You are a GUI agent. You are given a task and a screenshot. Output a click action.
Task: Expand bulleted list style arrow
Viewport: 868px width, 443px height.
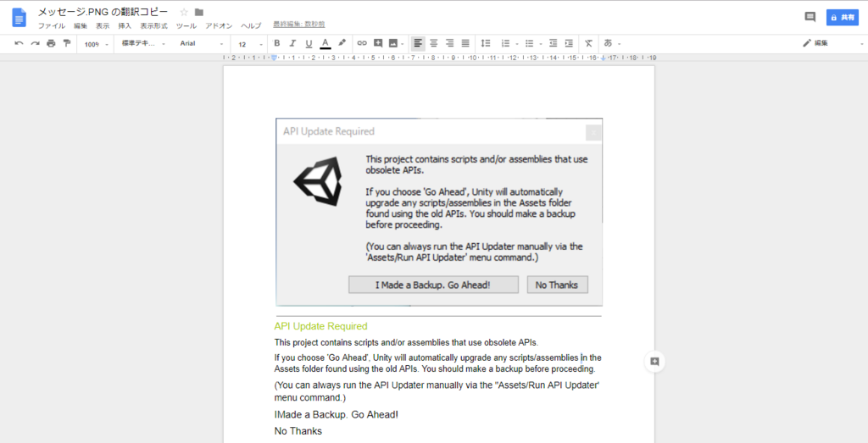pos(541,44)
